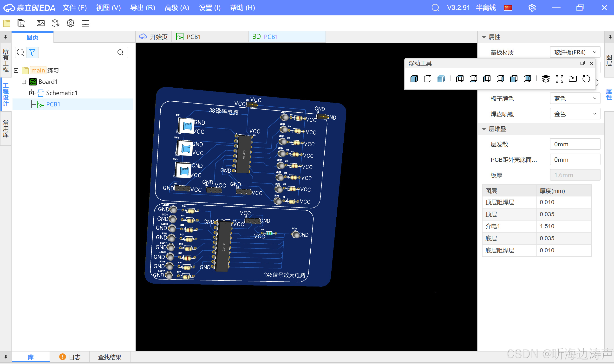Switch to top face view cube
The width and height of the screenshot is (614, 364).
coord(460,79)
